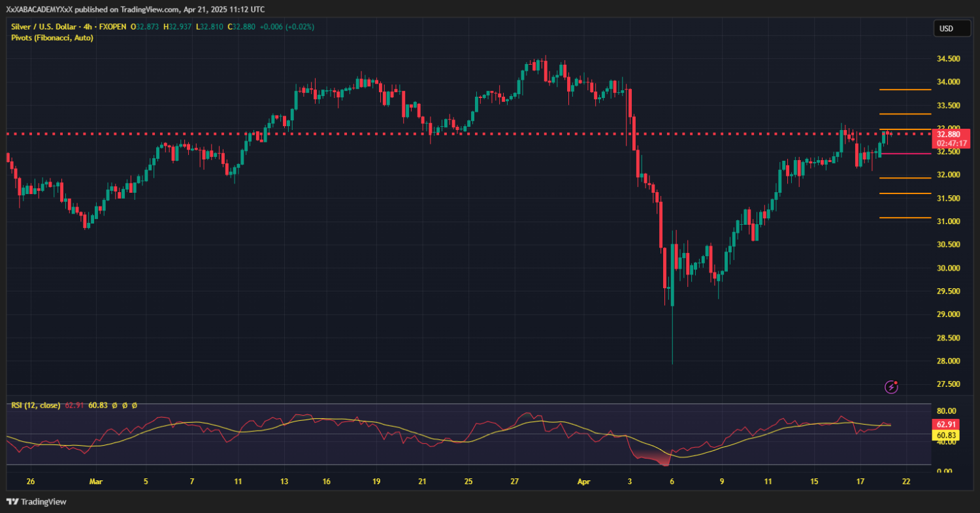This screenshot has width=980, height=513.
Task: Click the 16 date label on time axis
Action: point(327,482)
